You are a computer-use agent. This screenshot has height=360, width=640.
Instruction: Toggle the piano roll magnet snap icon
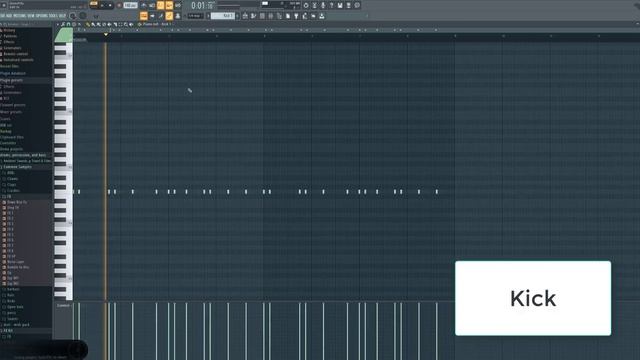coord(69,24)
